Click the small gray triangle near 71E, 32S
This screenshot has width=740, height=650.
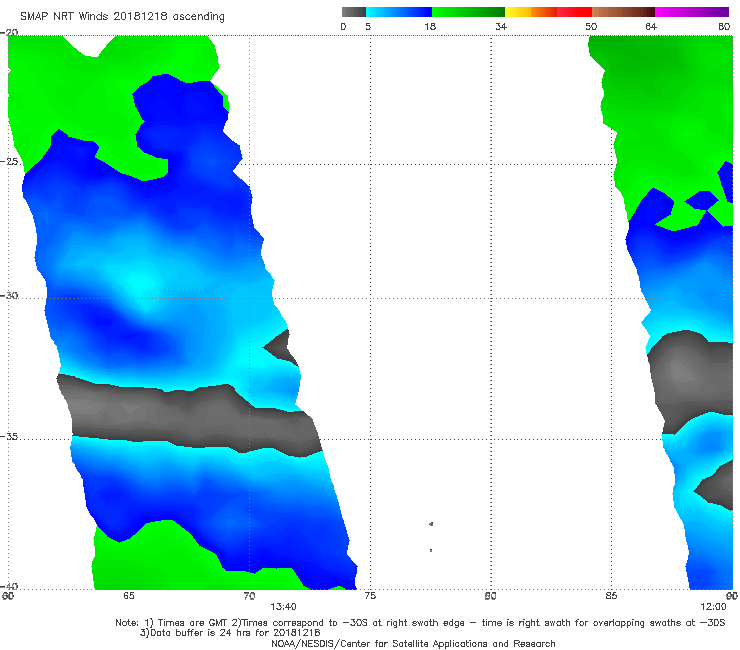282,348
